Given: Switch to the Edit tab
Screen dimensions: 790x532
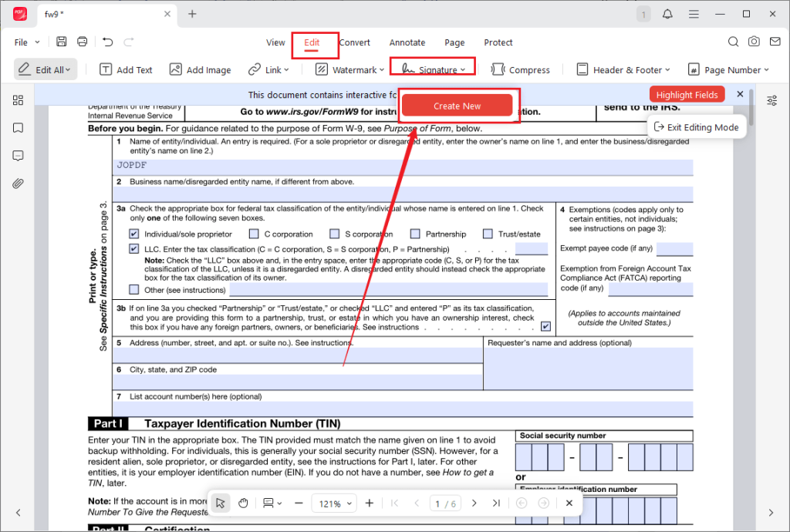Looking at the screenshot, I should pyautogui.click(x=312, y=42).
